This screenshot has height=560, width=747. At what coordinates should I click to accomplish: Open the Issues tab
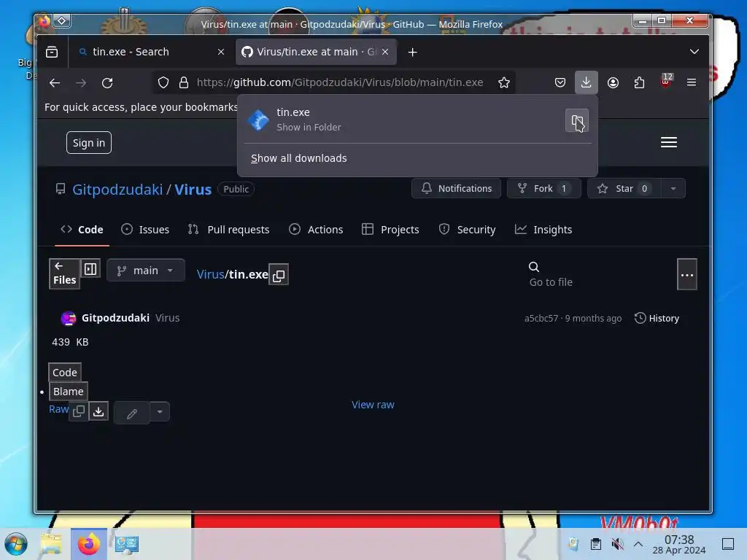pyautogui.click(x=145, y=230)
